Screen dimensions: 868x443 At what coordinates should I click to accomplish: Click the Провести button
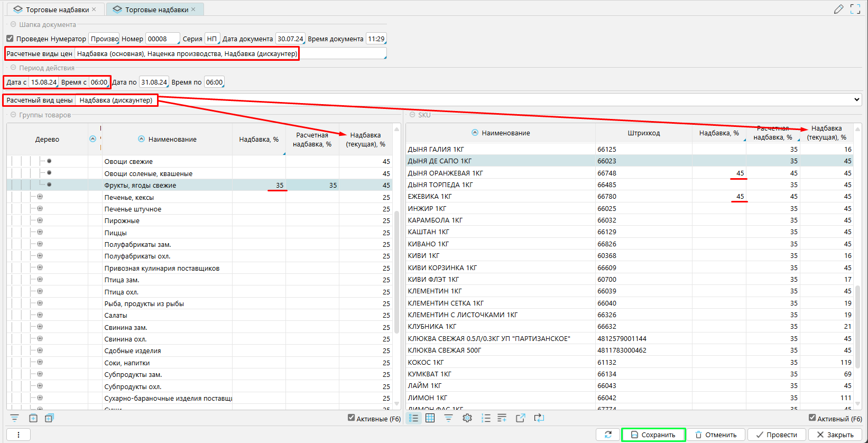click(777, 435)
